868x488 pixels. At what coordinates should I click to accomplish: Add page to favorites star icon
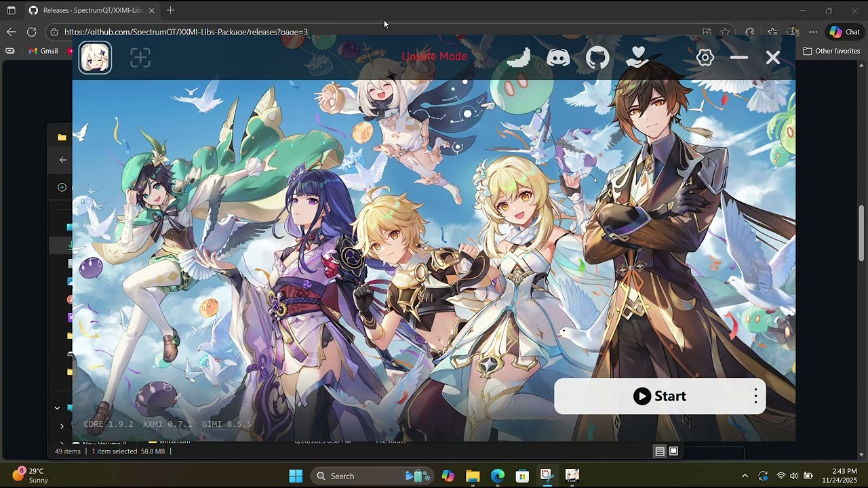[725, 32]
